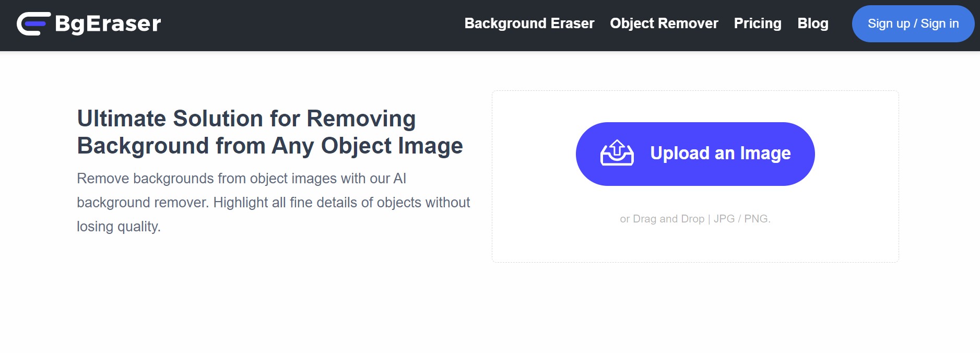The width and height of the screenshot is (980, 353).
Task: Click empty header space between logo and links
Action: pyautogui.click(x=313, y=25)
